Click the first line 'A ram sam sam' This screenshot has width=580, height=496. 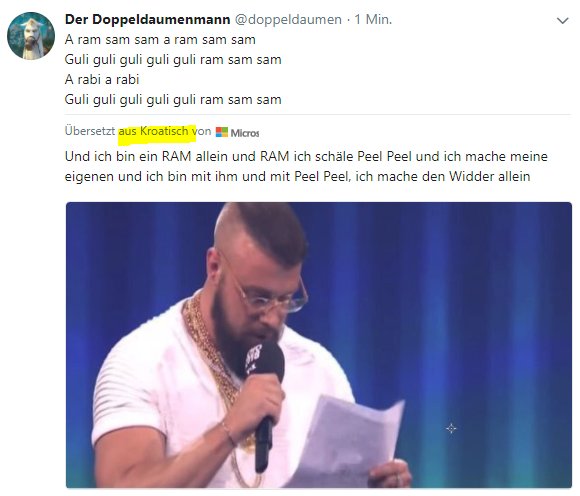tap(160, 39)
